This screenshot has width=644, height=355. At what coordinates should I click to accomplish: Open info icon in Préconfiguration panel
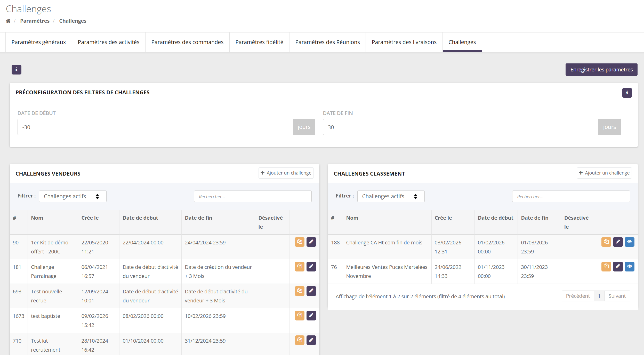pos(627,93)
